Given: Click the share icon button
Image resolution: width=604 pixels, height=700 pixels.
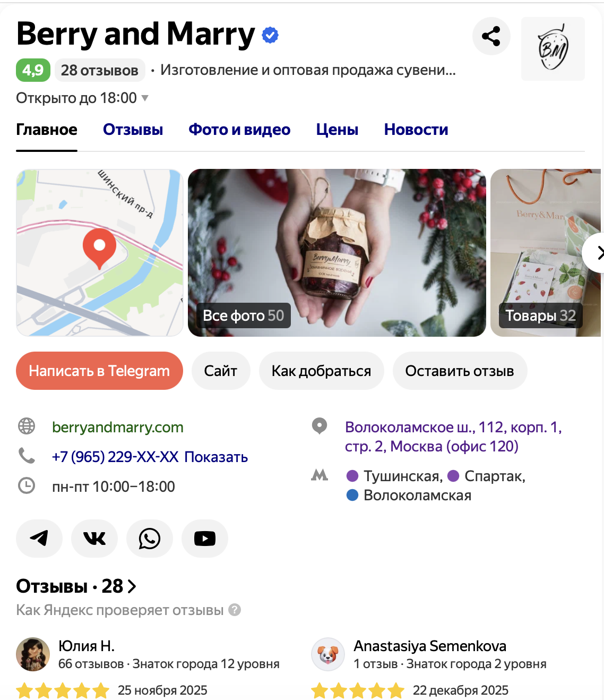Looking at the screenshot, I should 491,36.
